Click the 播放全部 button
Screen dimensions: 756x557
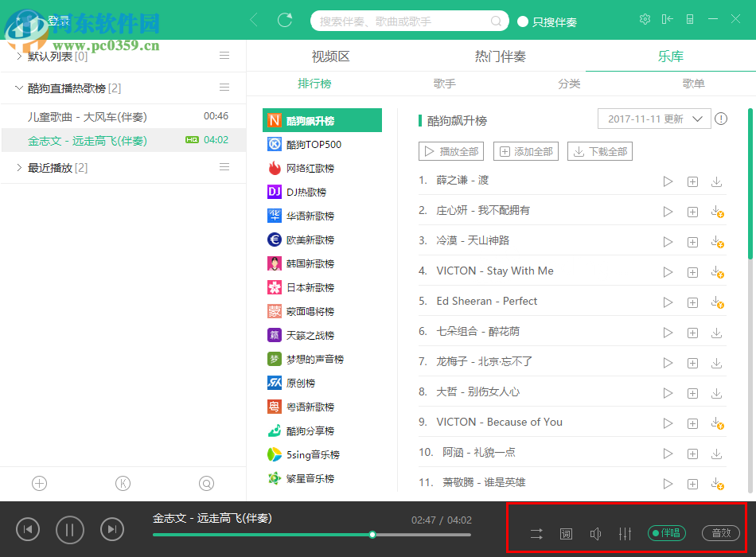[450, 151]
